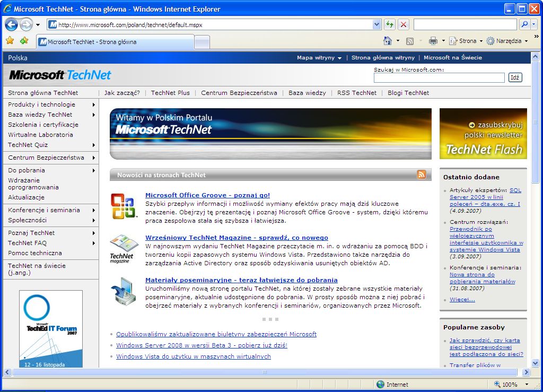Open Baza wiedzy navigation item

click(x=307, y=93)
